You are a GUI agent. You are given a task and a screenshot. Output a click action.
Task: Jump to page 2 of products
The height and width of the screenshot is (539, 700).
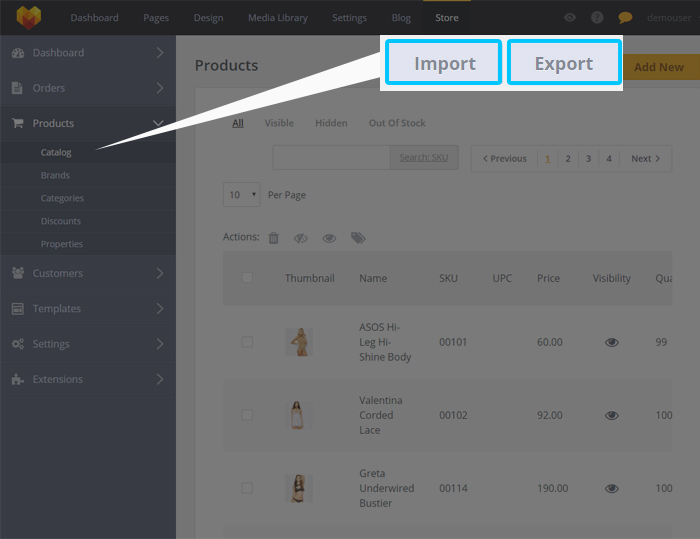pos(568,159)
